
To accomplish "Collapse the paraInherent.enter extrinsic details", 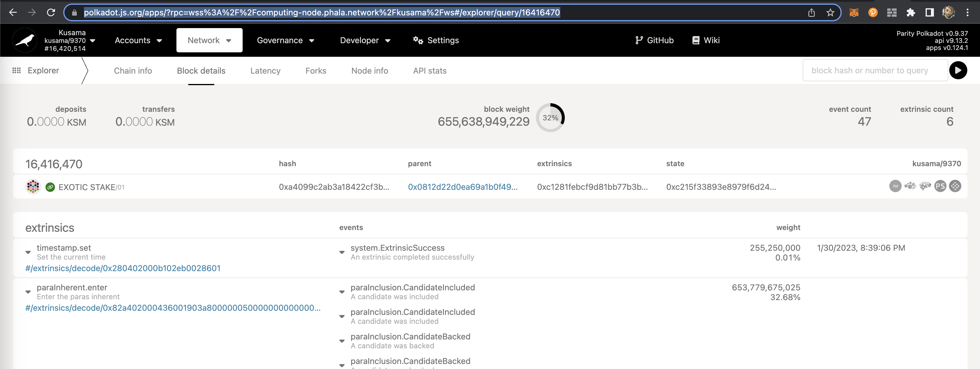I will pos(28,292).
